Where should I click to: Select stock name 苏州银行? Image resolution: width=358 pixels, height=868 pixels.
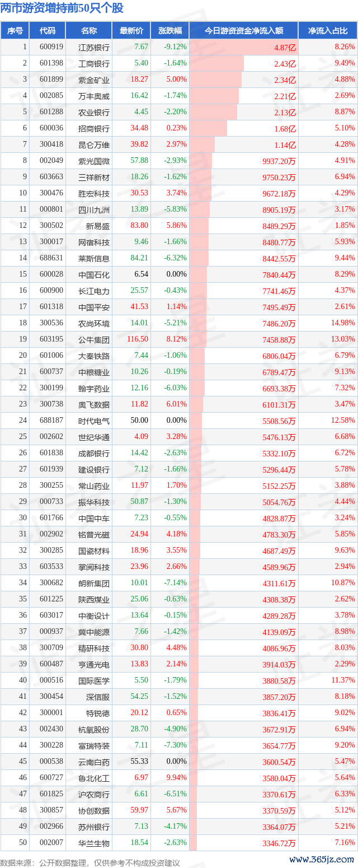(x=95, y=827)
